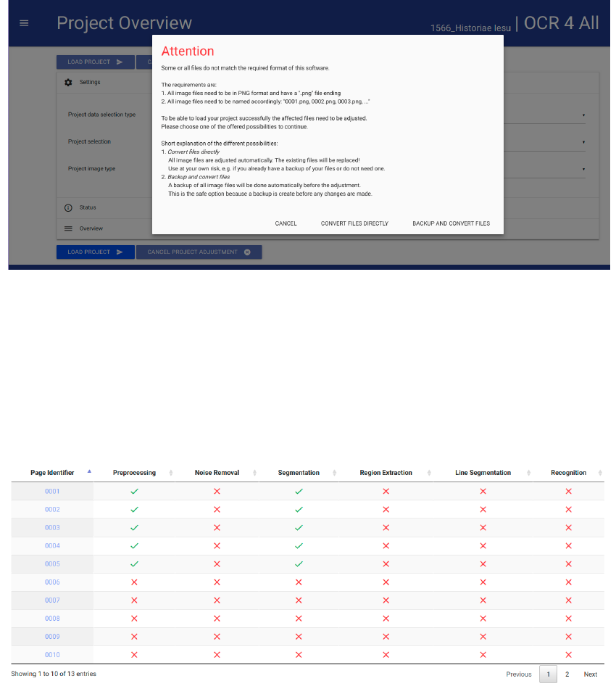Open page 0006 link
The height and width of the screenshot is (694, 616).
52,582
